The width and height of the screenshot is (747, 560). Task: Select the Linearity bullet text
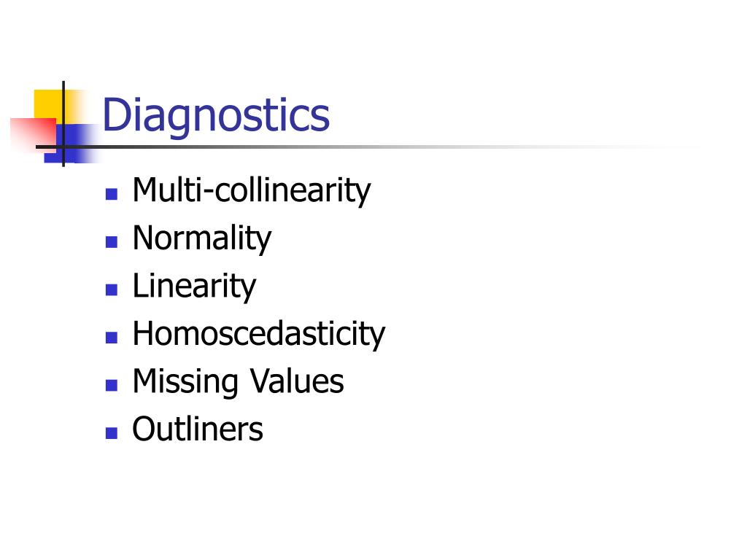(194, 286)
